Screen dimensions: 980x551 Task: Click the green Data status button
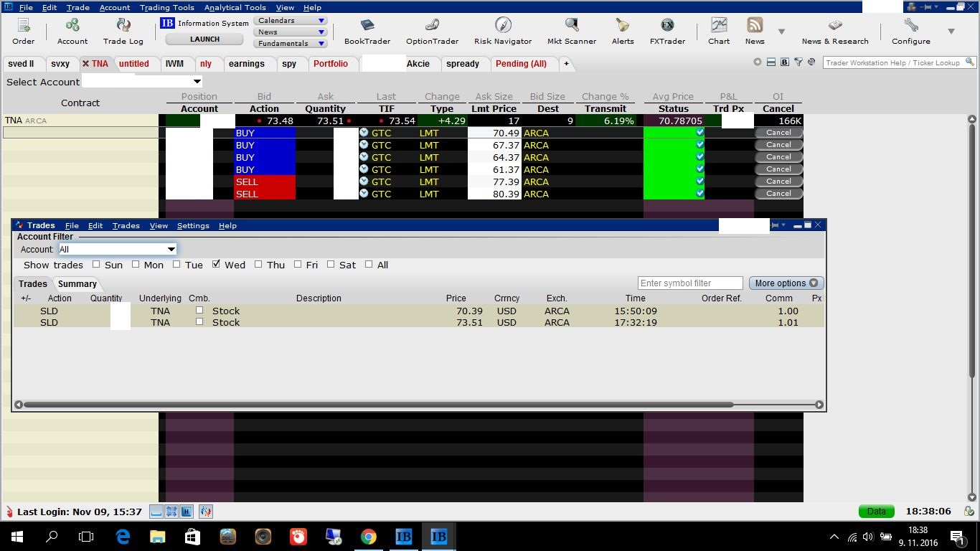coord(877,512)
